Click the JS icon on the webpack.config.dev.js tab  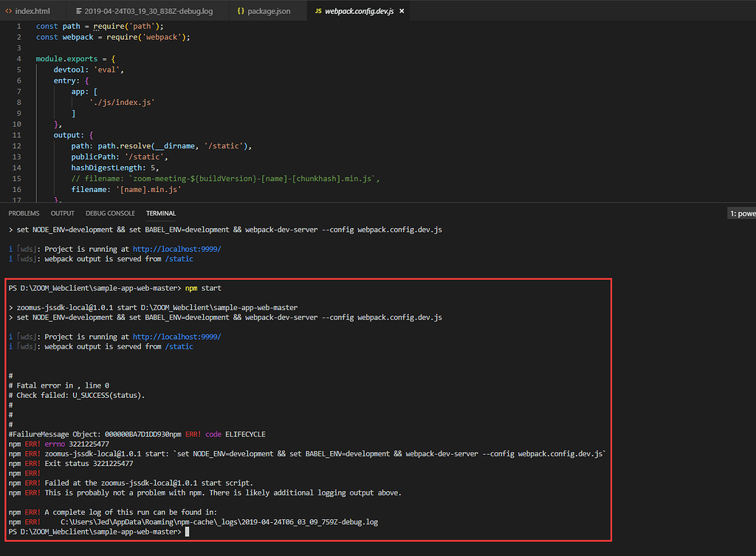click(x=317, y=11)
